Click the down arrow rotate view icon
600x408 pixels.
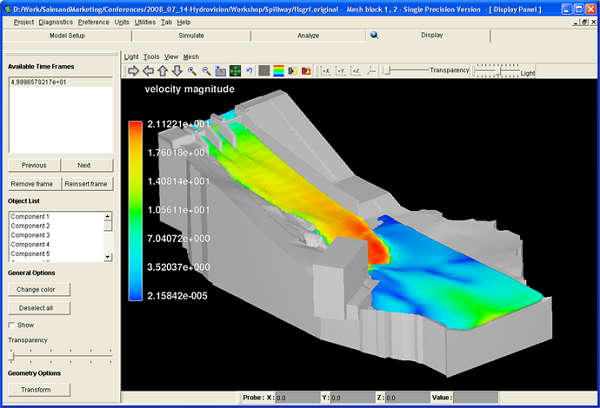coord(177,71)
